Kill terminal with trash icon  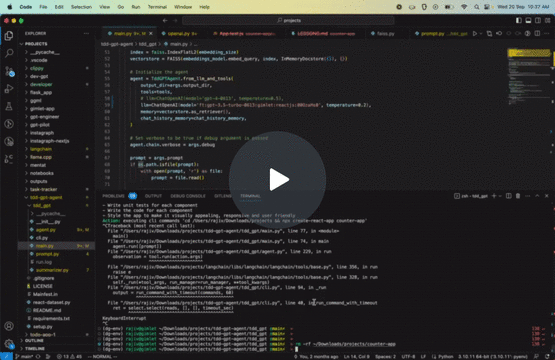(x=518, y=196)
